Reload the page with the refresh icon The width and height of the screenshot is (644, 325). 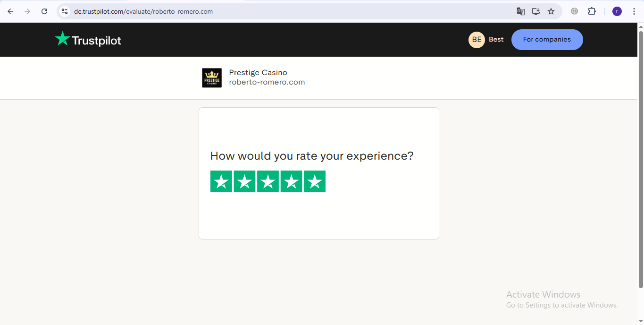[44, 11]
